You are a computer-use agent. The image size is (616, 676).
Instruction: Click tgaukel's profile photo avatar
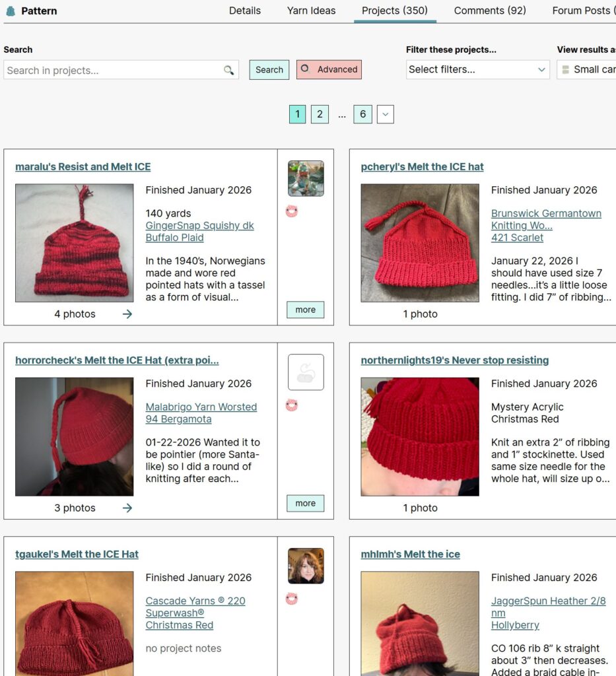pyautogui.click(x=306, y=566)
